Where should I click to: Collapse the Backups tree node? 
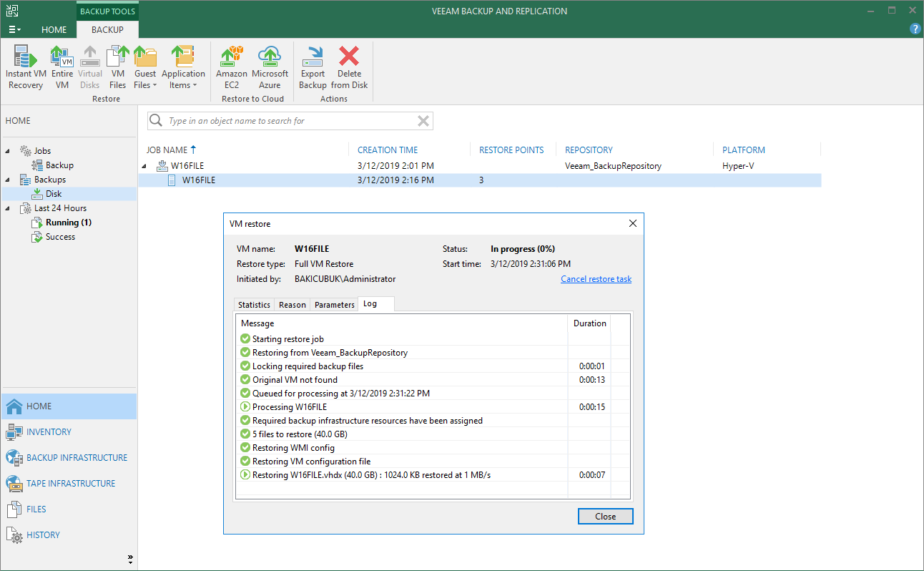(x=8, y=180)
